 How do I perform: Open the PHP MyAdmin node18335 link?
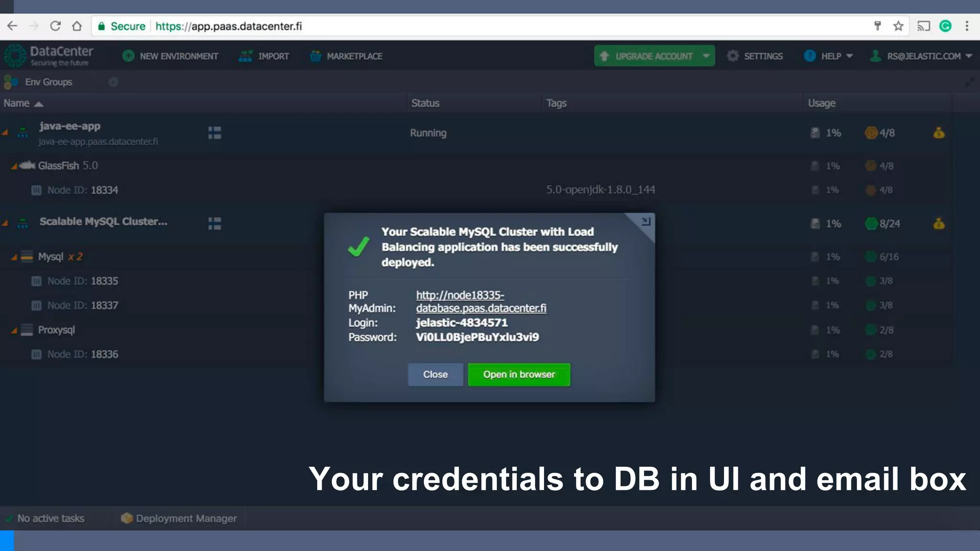481,302
